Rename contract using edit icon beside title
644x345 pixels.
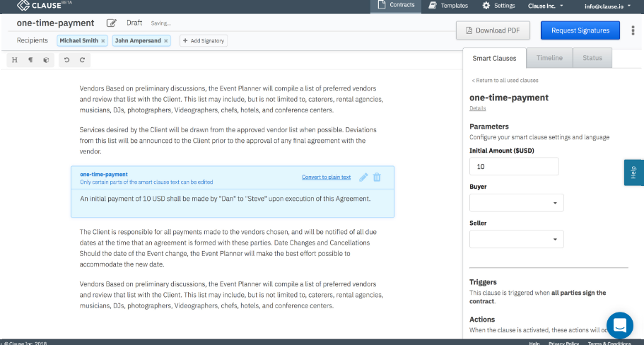pyautogui.click(x=111, y=23)
